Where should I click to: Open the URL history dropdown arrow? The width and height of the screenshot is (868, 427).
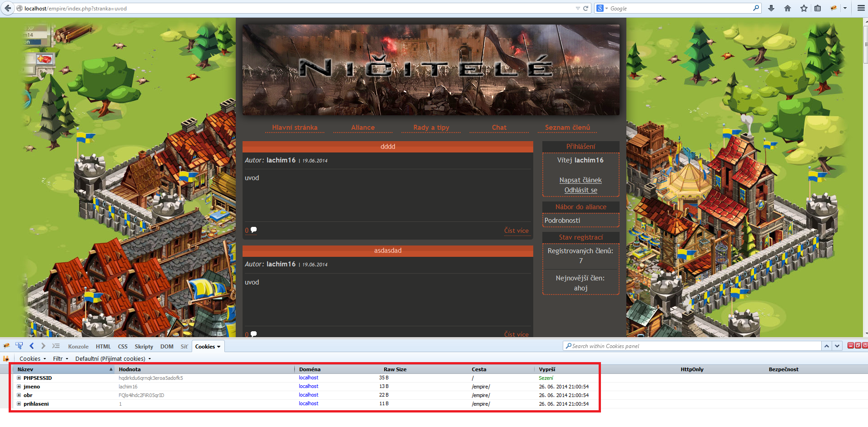pyautogui.click(x=578, y=8)
